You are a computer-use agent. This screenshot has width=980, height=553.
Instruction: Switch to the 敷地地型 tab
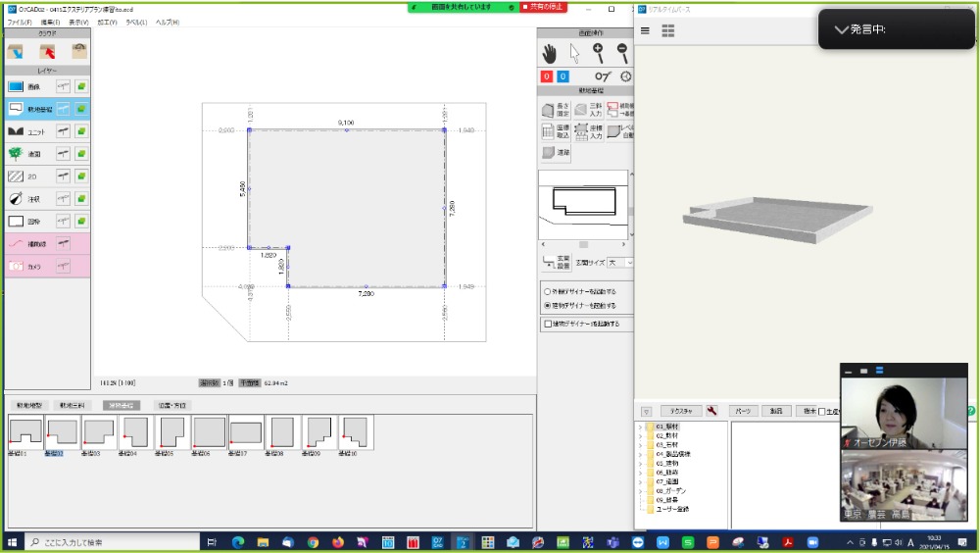tap(29, 404)
